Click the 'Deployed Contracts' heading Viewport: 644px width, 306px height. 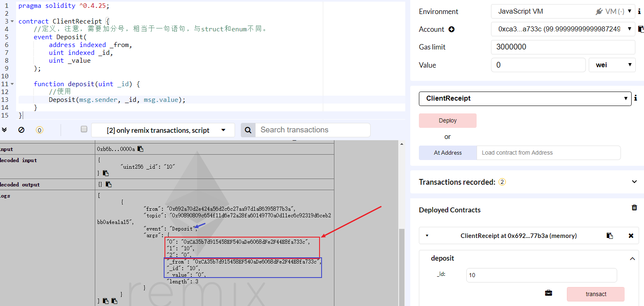point(450,210)
